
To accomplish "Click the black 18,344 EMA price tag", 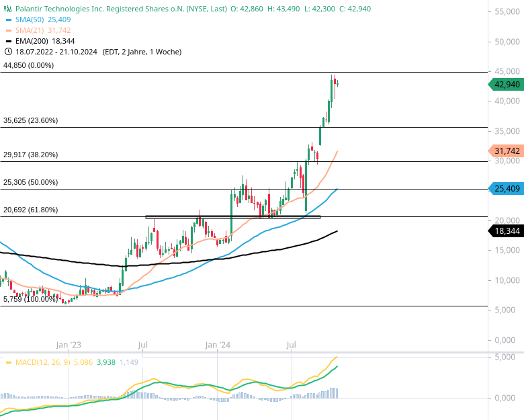I will (x=506, y=231).
